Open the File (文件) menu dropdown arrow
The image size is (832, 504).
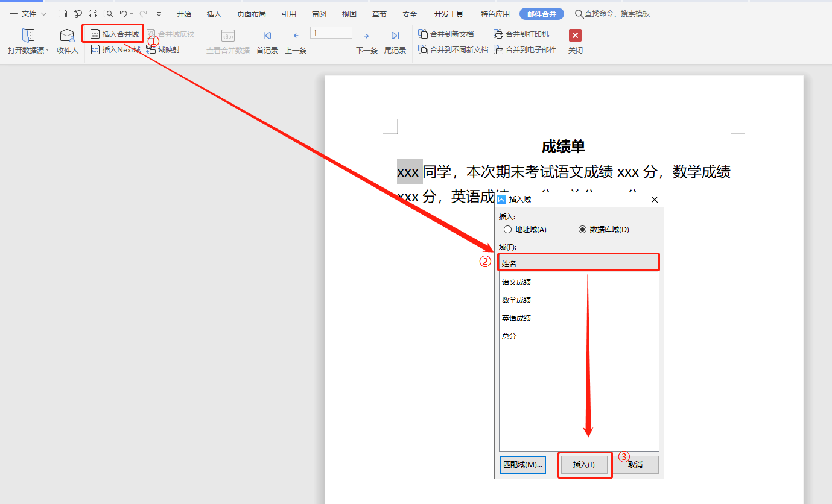(43, 14)
